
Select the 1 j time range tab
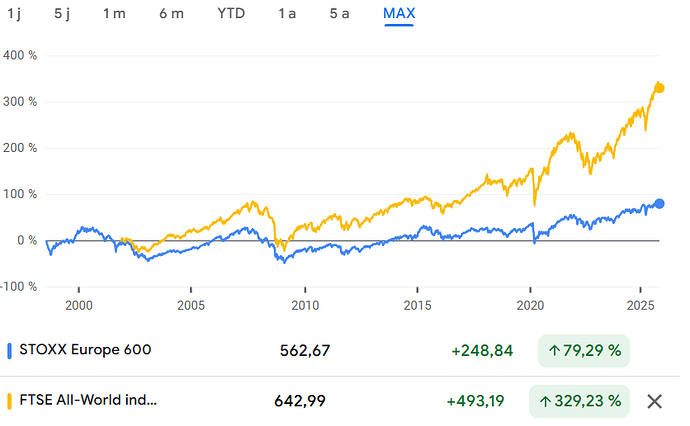[14, 14]
